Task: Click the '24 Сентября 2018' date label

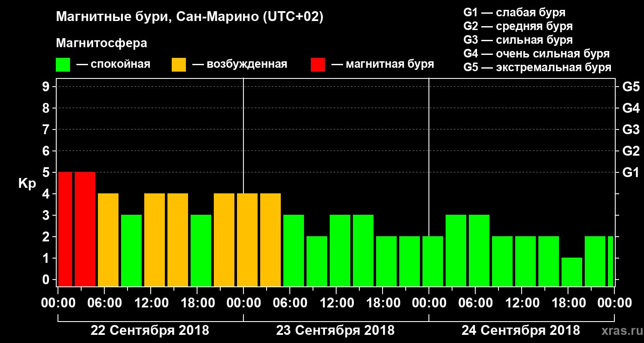Action: [x=521, y=331]
